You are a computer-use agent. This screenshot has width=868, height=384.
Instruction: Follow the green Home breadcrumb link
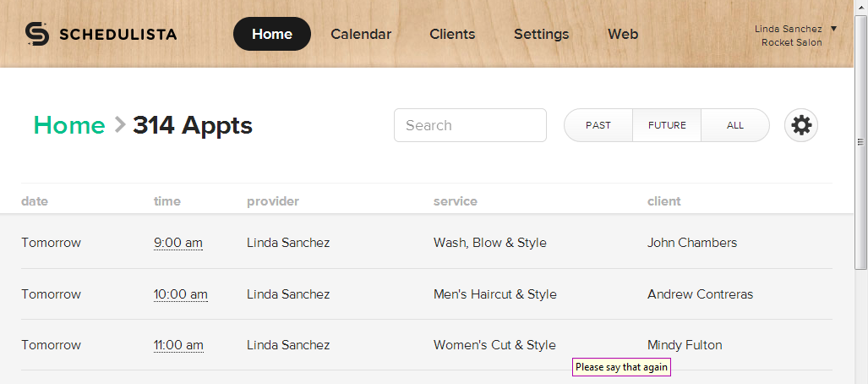[69, 125]
